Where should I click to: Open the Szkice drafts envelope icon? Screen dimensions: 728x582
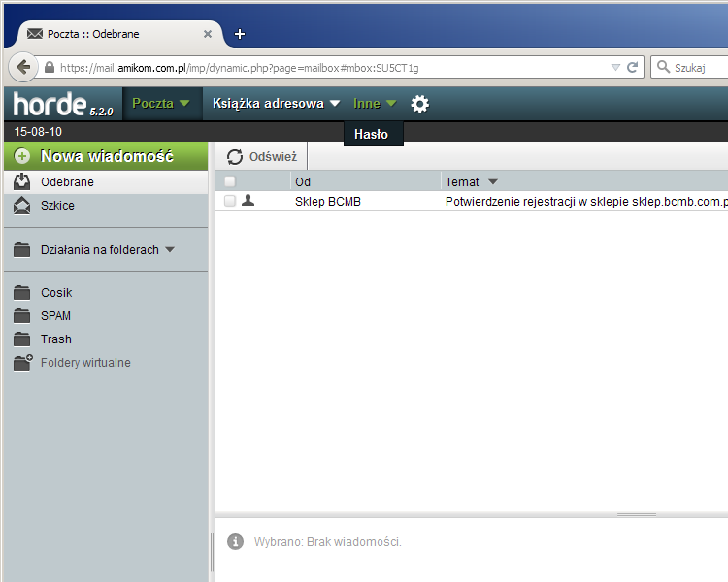[x=22, y=206]
